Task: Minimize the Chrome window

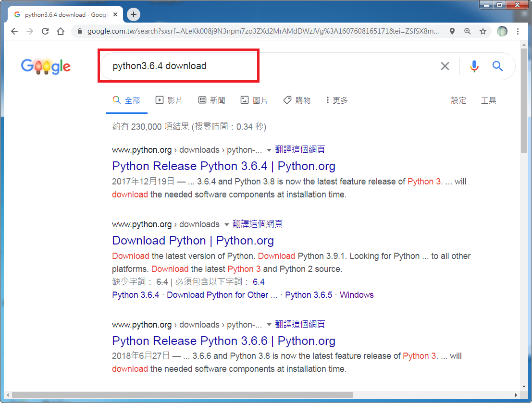Action: coord(486,5)
